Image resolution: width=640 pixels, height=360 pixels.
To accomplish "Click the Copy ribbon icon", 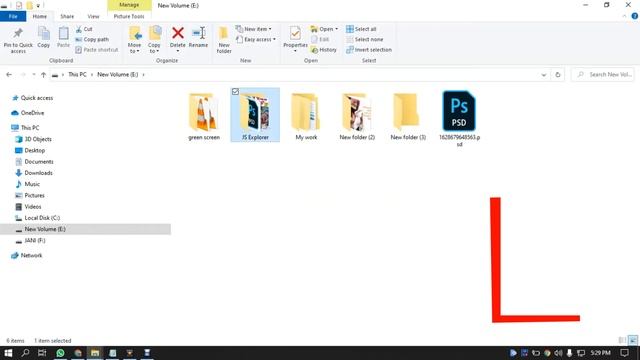I will [x=44, y=38].
